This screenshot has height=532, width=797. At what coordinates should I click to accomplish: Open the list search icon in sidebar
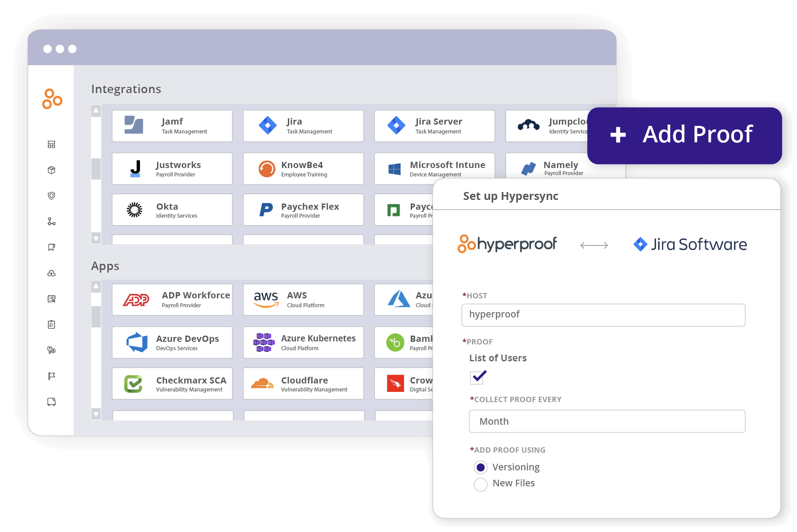click(51, 299)
